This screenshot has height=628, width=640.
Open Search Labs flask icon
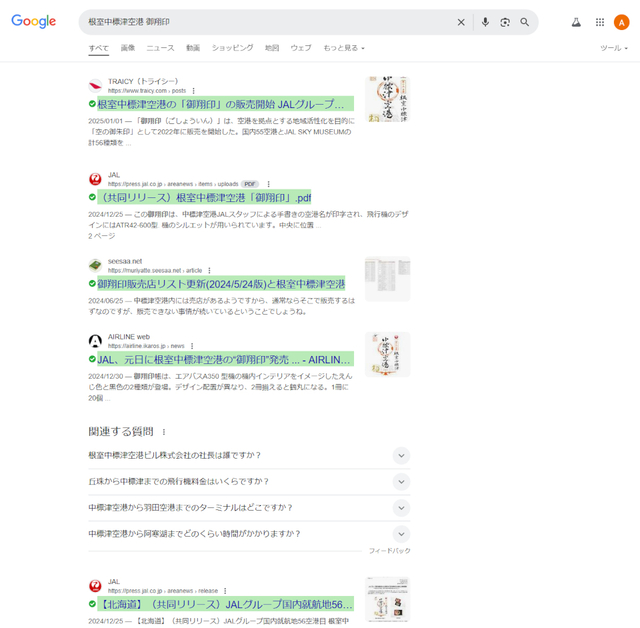tap(576, 22)
